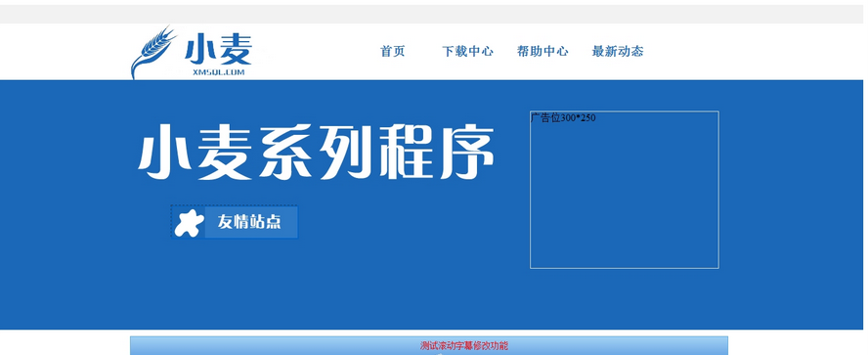The image size is (868, 355).
Task: Open the 首页 home menu item
Action: pos(393,52)
